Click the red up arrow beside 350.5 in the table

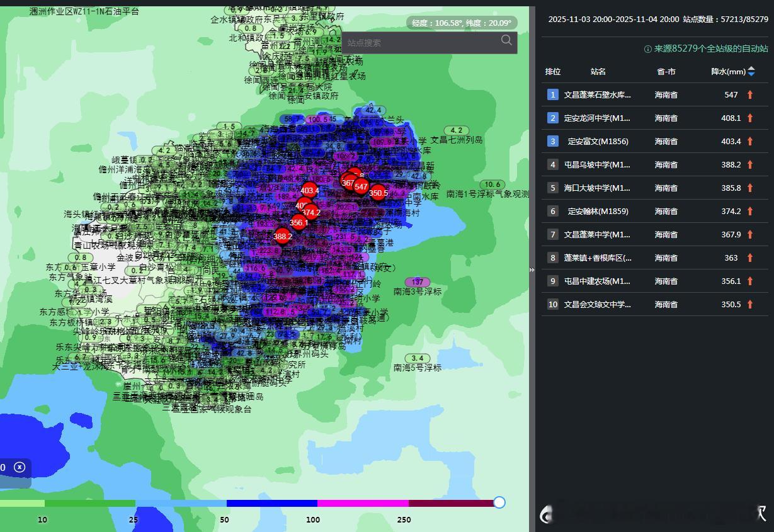(750, 304)
